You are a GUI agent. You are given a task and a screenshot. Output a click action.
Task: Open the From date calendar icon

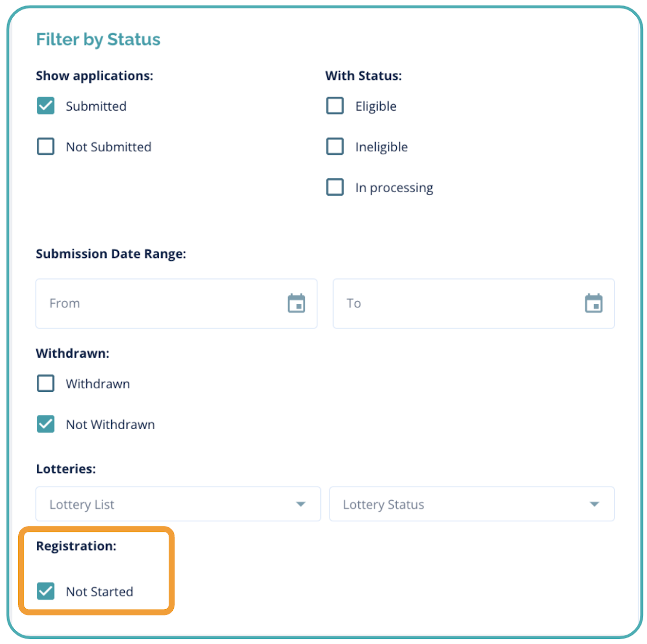[296, 303]
